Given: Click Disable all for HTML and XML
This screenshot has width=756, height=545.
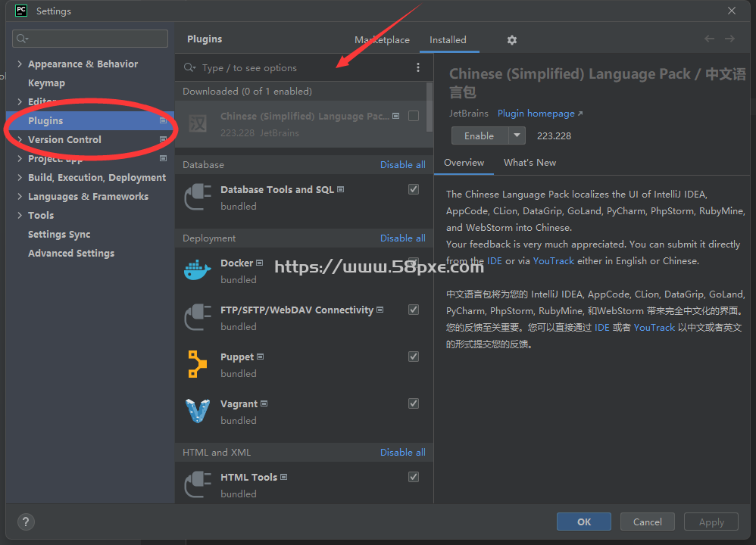Looking at the screenshot, I should tap(402, 452).
